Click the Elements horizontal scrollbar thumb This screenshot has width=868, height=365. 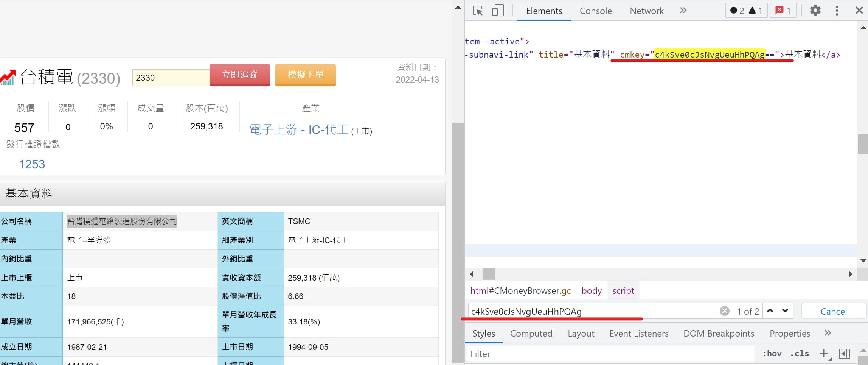point(489,274)
